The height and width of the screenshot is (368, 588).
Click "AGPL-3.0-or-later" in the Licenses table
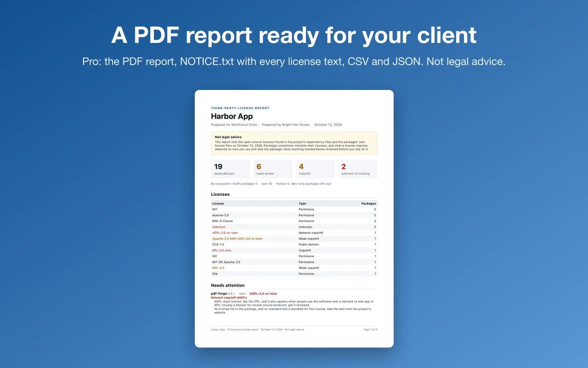(x=225, y=233)
